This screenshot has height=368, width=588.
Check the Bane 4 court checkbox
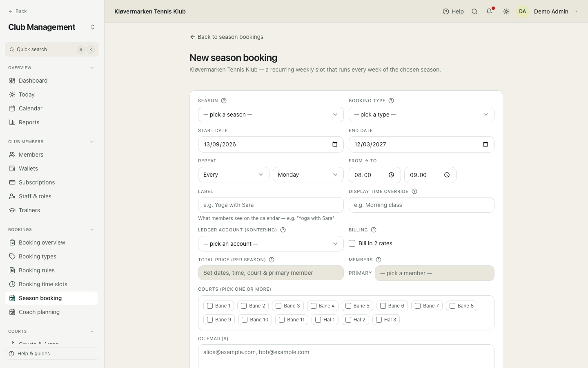(x=314, y=306)
